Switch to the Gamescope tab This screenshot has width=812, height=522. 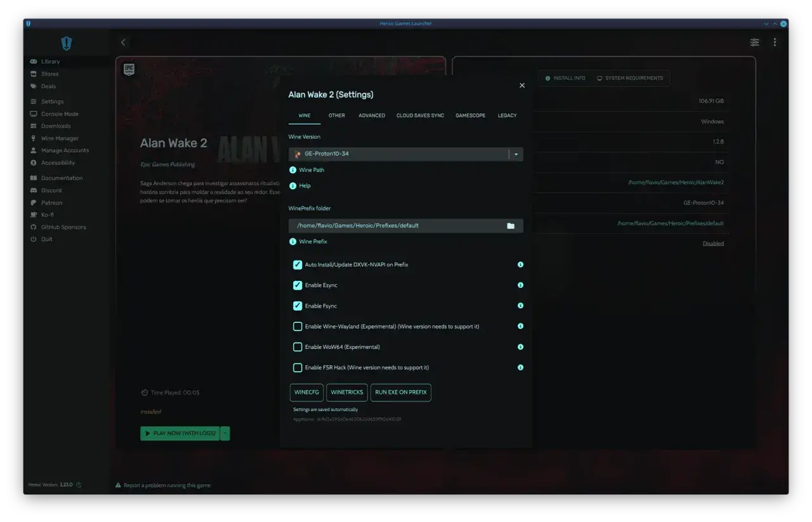click(471, 115)
